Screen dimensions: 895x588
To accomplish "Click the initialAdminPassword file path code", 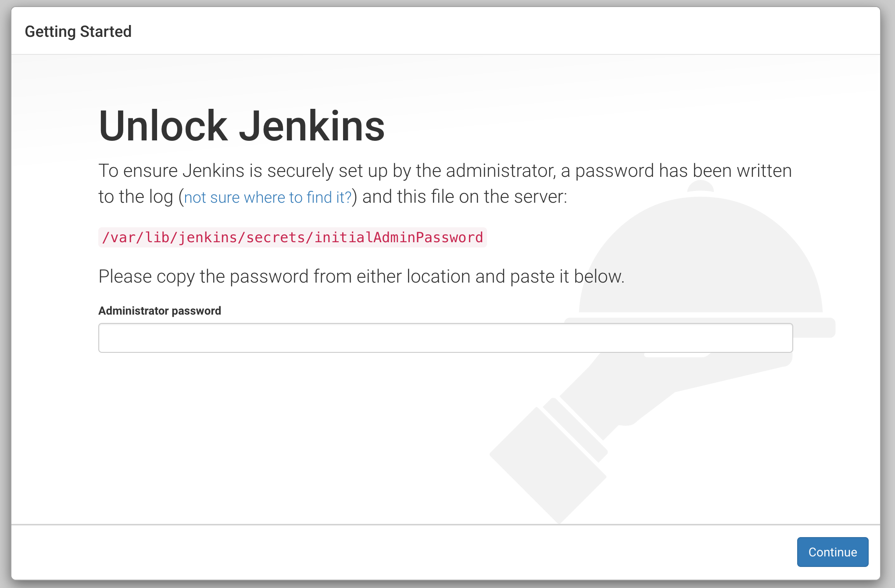I will pyautogui.click(x=292, y=237).
